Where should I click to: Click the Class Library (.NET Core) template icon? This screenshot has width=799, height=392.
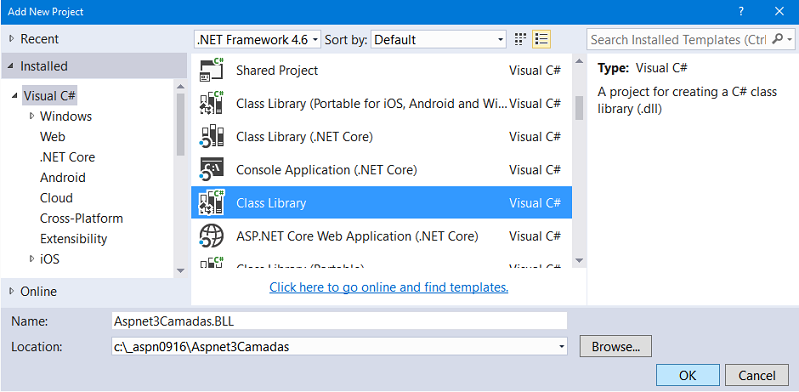click(x=211, y=137)
